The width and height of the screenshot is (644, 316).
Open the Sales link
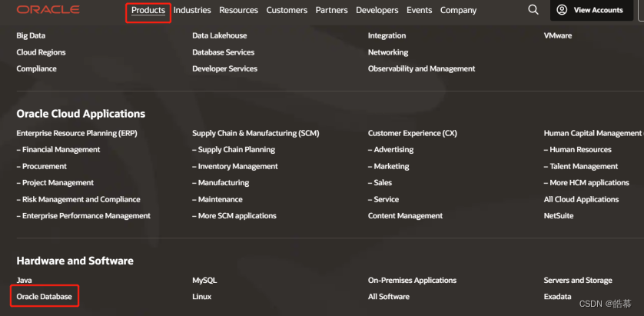click(380, 183)
